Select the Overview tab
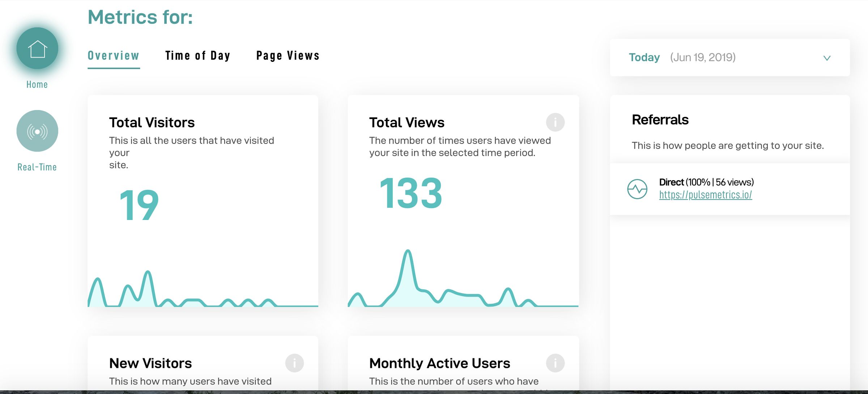This screenshot has height=394, width=868. [113, 55]
